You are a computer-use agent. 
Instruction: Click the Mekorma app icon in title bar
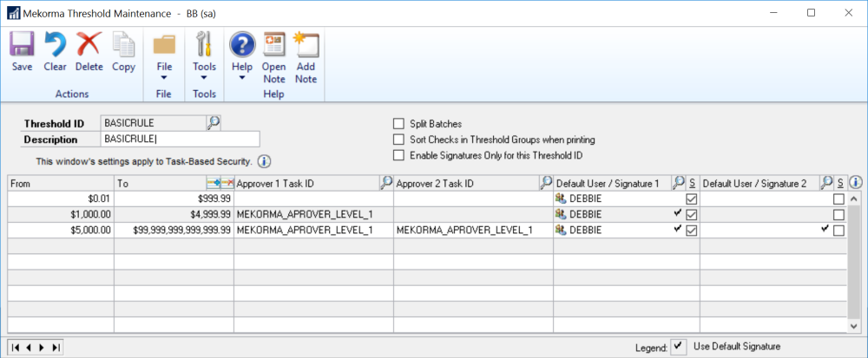[x=13, y=13]
